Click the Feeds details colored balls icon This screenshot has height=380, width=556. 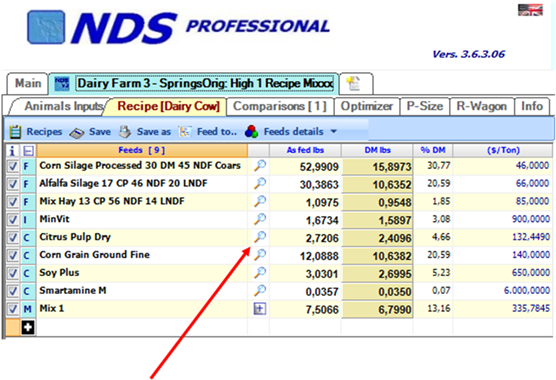251,132
